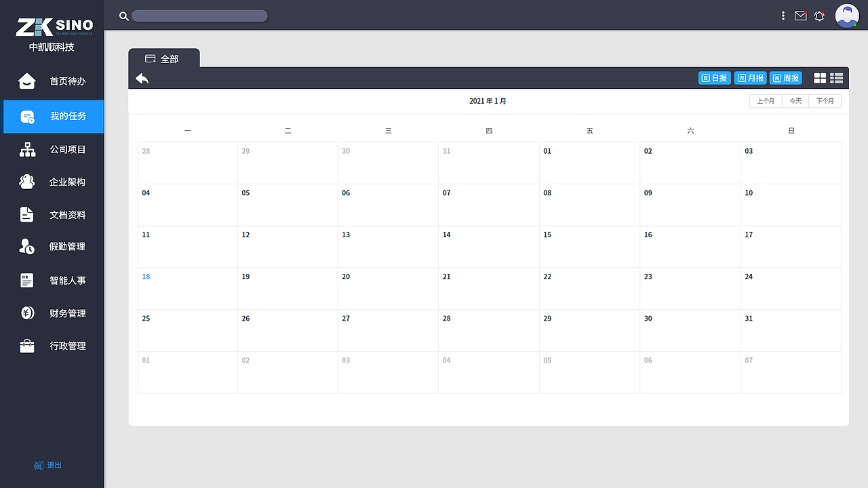The image size is (868, 488).
Task: Switch to grid view icon
Action: click(x=820, y=78)
